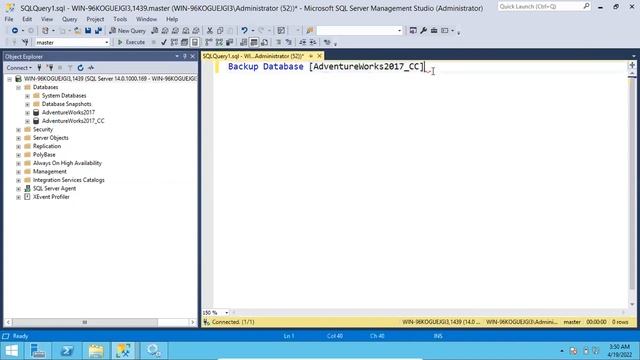This screenshot has width=640, height=360.
Task: Click the Save file icon
Action: click(x=88, y=31)
